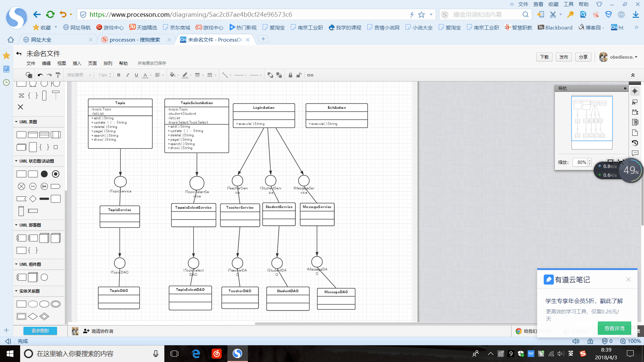This screenshot has width=644, height=362.
Task: Open the 页面 menu
Action: point(93,63)
